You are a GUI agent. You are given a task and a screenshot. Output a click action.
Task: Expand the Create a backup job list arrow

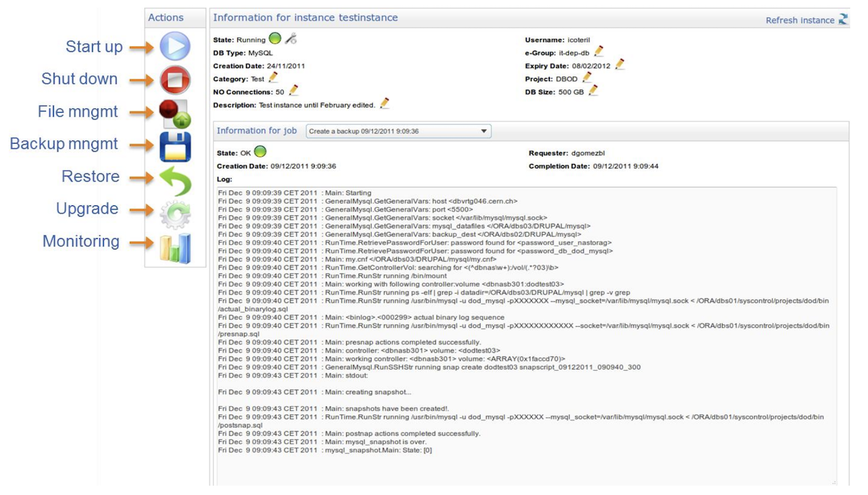484,131
